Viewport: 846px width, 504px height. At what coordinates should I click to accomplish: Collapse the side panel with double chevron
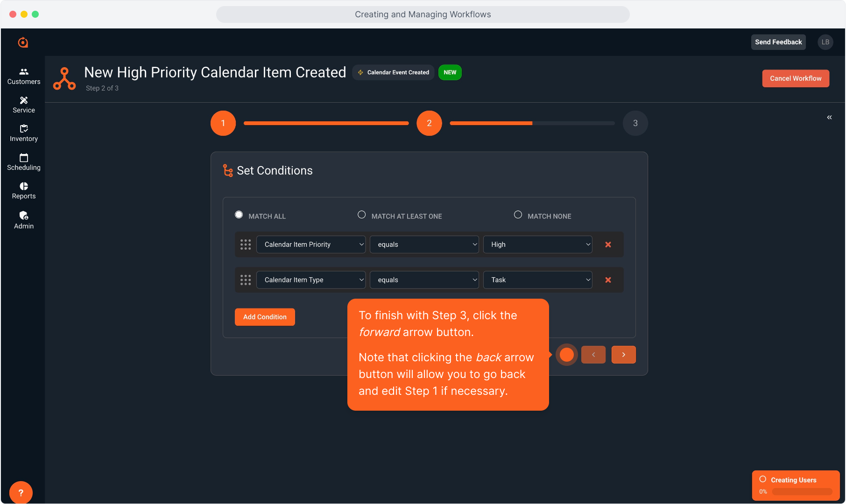(829, 117)
